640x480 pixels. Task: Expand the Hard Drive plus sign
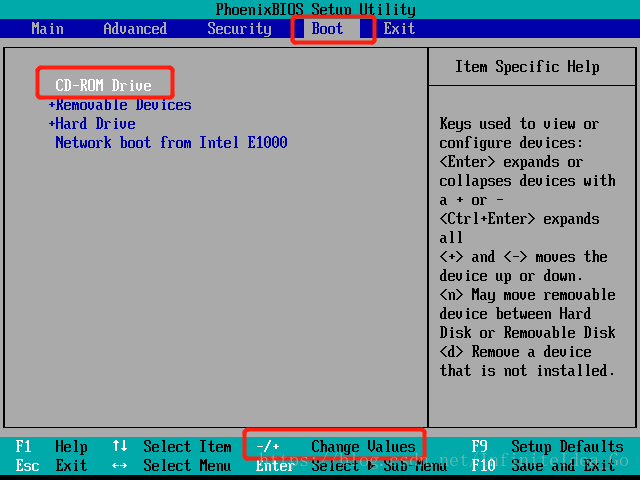coord(52,124)
